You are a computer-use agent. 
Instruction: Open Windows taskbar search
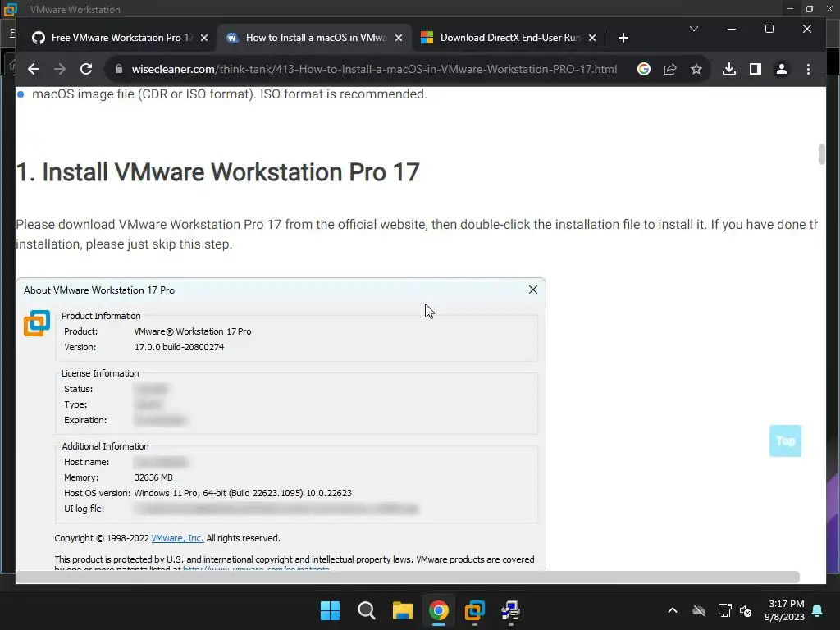tap(367, 610)
